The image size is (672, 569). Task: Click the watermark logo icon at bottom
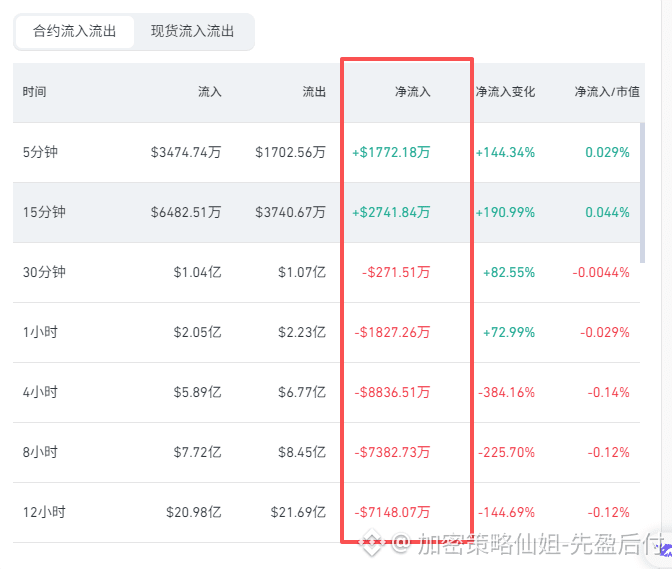[371, 543]
